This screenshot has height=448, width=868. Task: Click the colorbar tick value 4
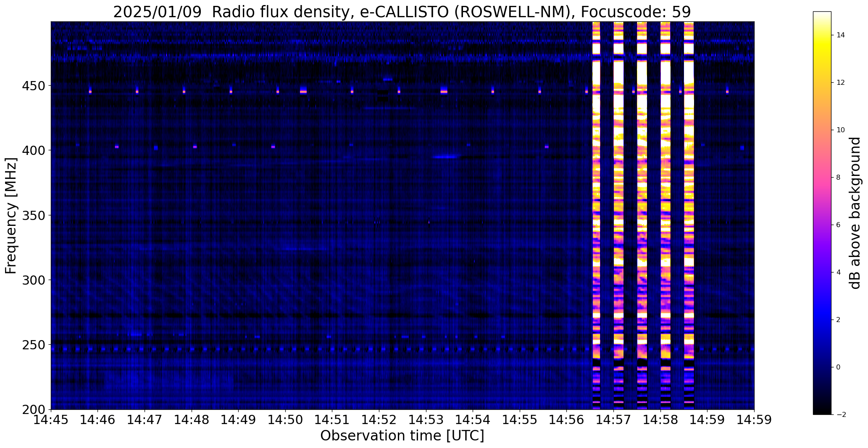pos(839,272)
